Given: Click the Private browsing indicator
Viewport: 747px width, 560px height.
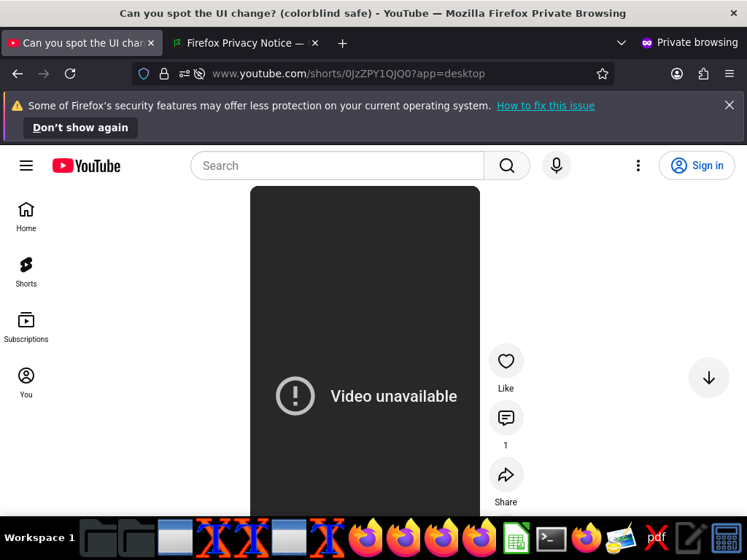Looking at the screenshot, I should [x=689, y=43].
